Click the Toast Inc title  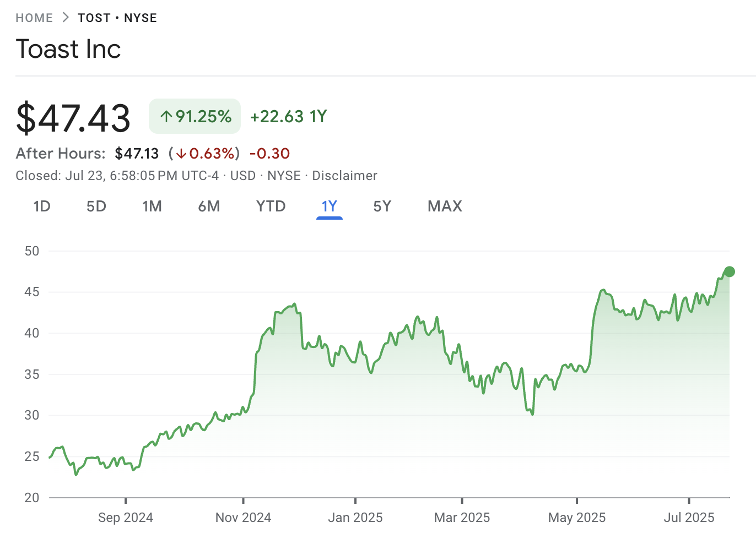(x=68, y=49)
